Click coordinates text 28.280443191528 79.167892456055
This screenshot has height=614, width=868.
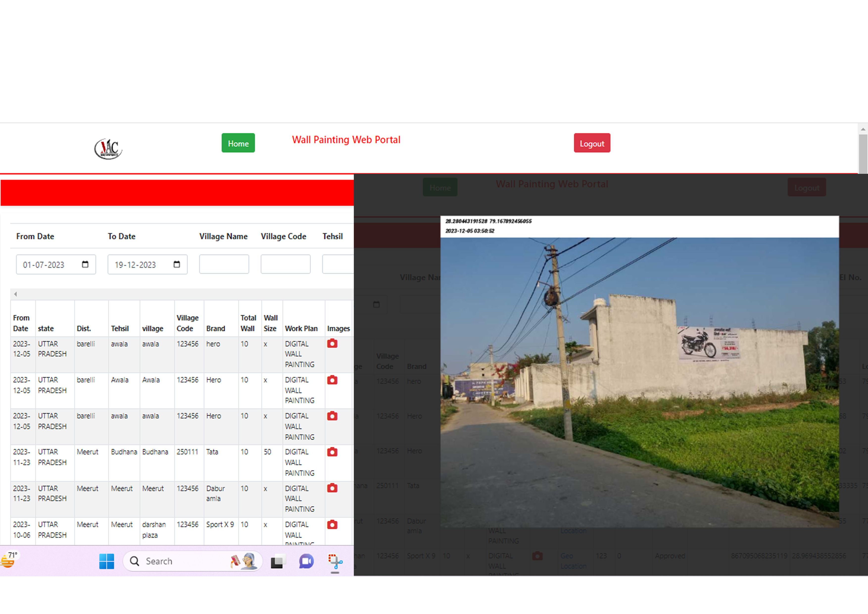[x=488, y=221]
